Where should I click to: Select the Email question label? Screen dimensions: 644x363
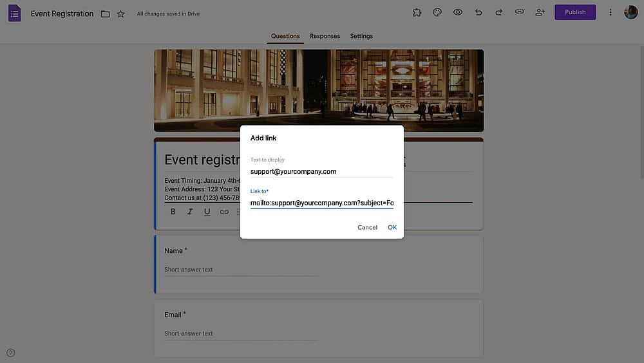pos(173,315)
